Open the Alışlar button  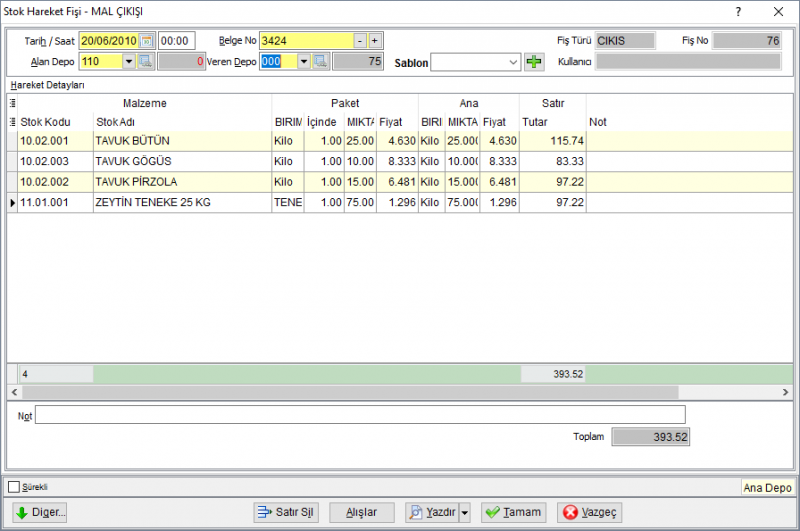click(362, 512)
